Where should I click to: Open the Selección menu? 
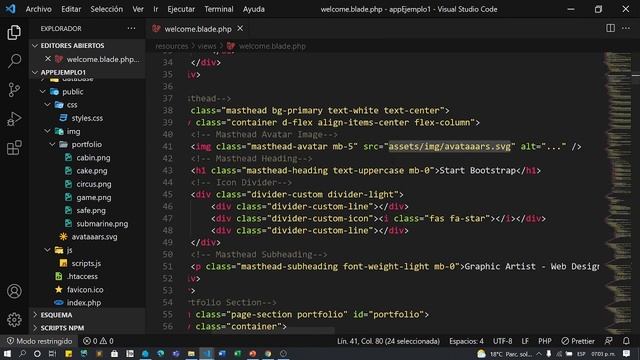pos(107,9)
